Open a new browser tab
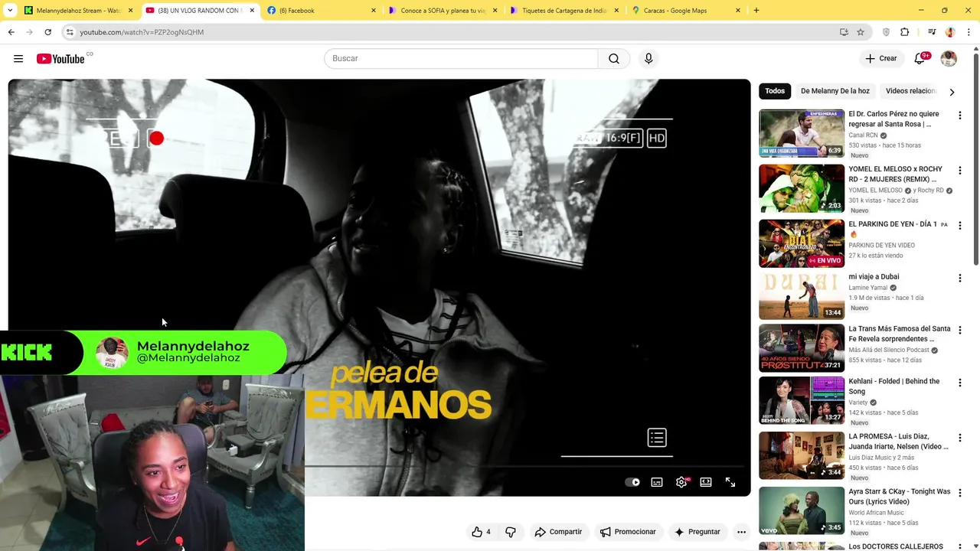This screenshot has height=551, width=980. (x=756, y=11)
